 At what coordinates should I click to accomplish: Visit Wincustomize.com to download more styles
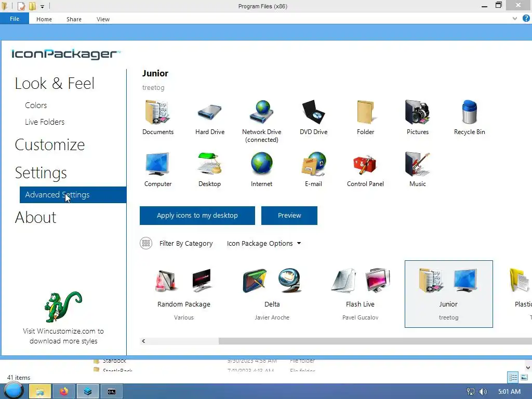pos(63,336)
